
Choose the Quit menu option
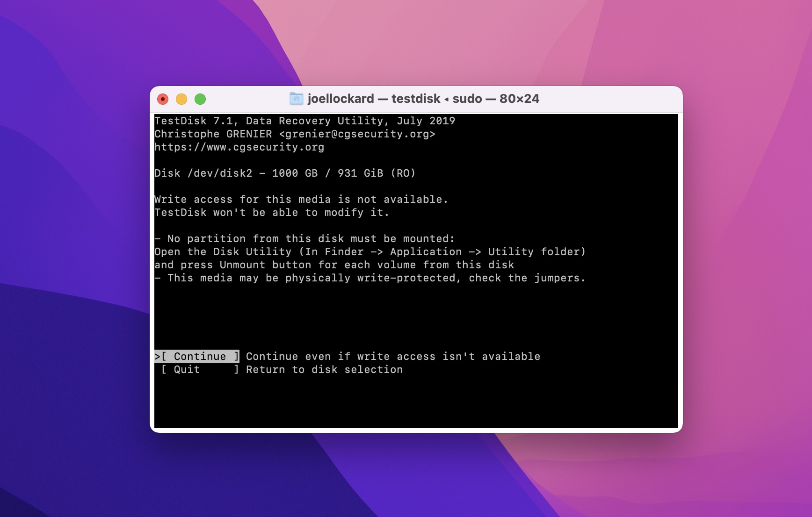(x=187, y=369)
